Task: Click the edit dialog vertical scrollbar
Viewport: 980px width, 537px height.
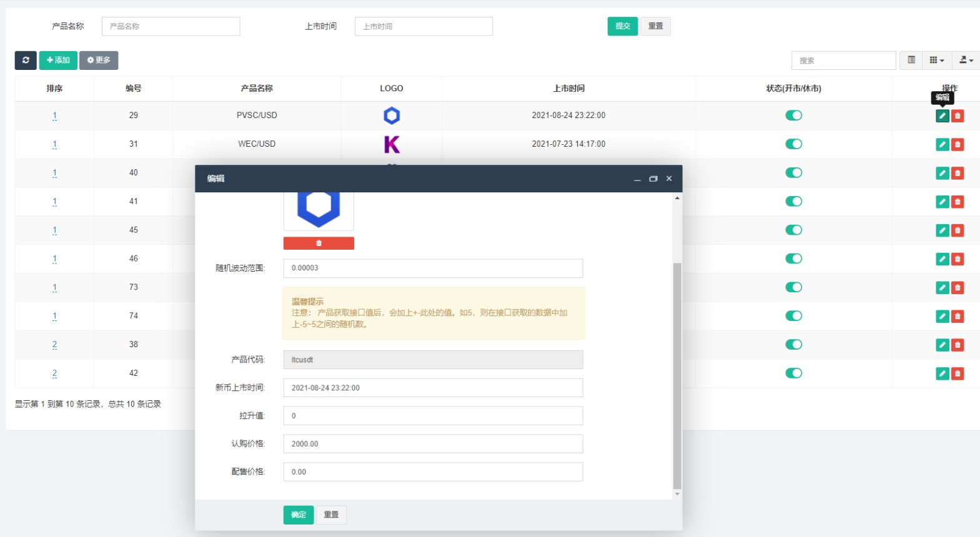Action: click(x=677, y=375)
